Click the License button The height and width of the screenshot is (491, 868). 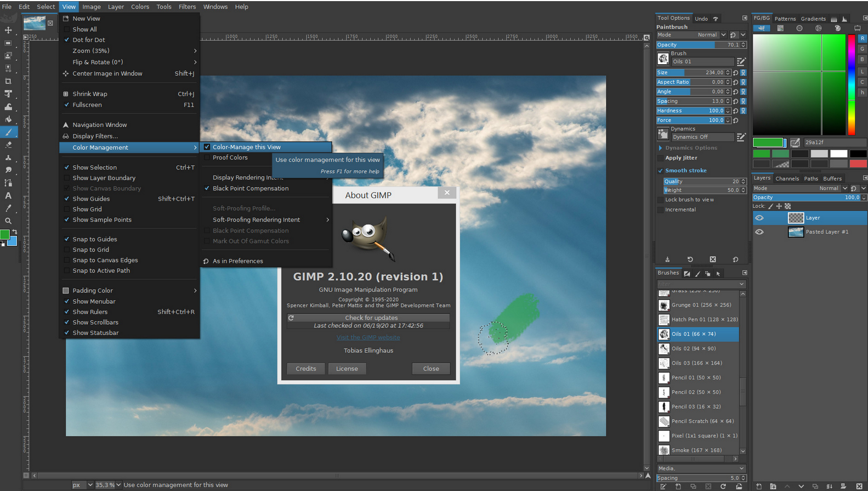coord(347,369)
